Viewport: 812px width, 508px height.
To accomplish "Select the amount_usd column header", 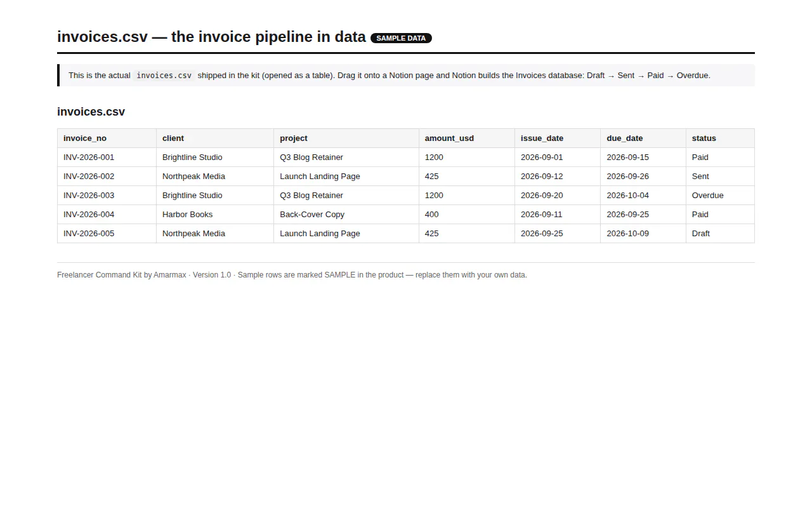I will [467, 138].
